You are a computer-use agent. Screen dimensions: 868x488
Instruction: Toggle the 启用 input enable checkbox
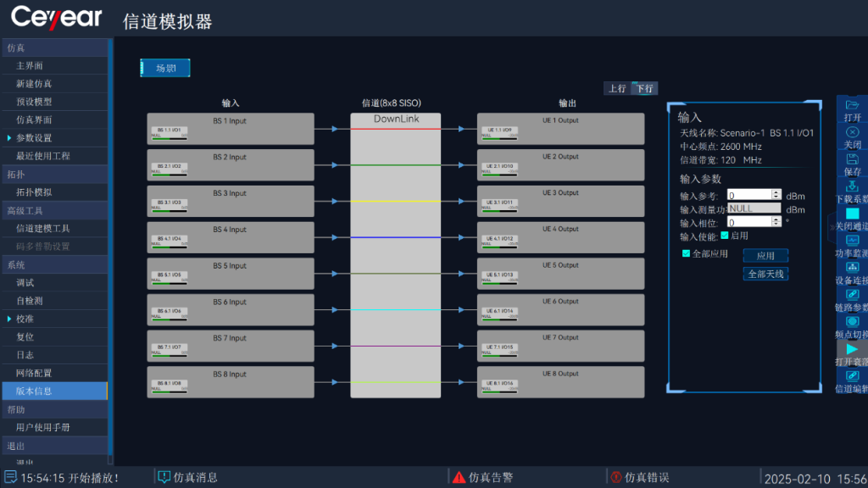point(725,236)
